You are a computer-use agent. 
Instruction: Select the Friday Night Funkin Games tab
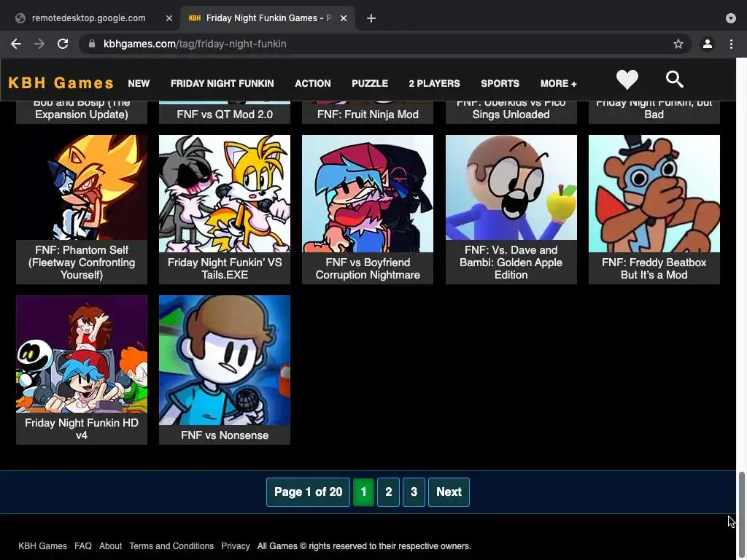pos(268,18)
